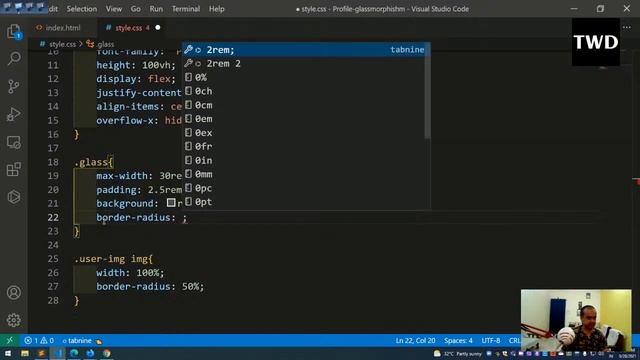Click 'display: flex;' on line 12
The width and height of the screenshot is (640, 360).
point(136,79)
